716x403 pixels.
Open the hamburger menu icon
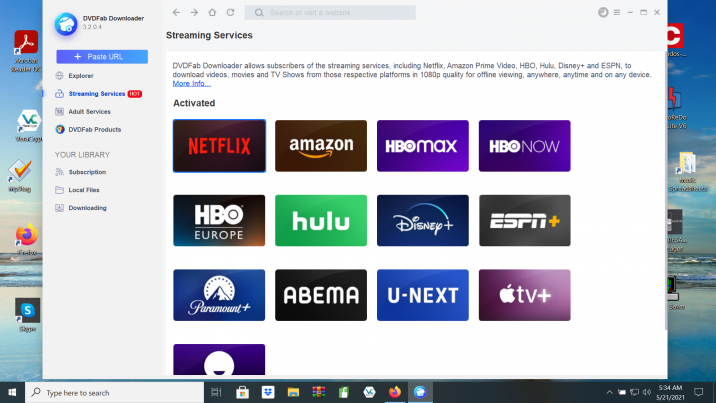pos(617,12)
